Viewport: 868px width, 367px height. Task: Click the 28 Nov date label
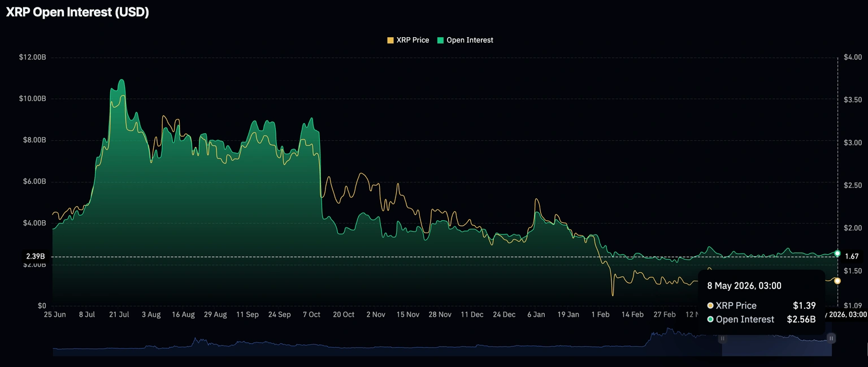pyautogui.click(x=440, y=314)
